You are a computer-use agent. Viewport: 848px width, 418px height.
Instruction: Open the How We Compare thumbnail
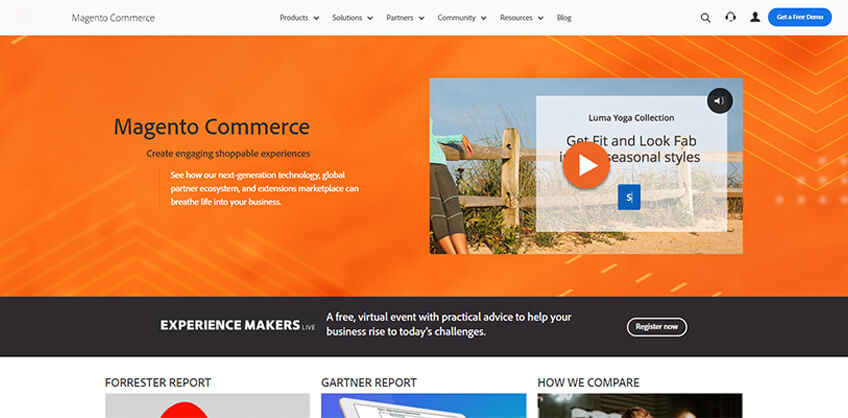640,406
